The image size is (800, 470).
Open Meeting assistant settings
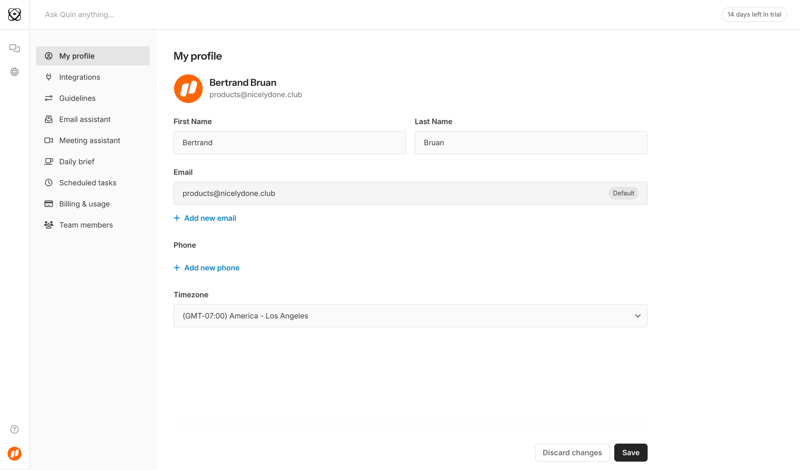89,141
